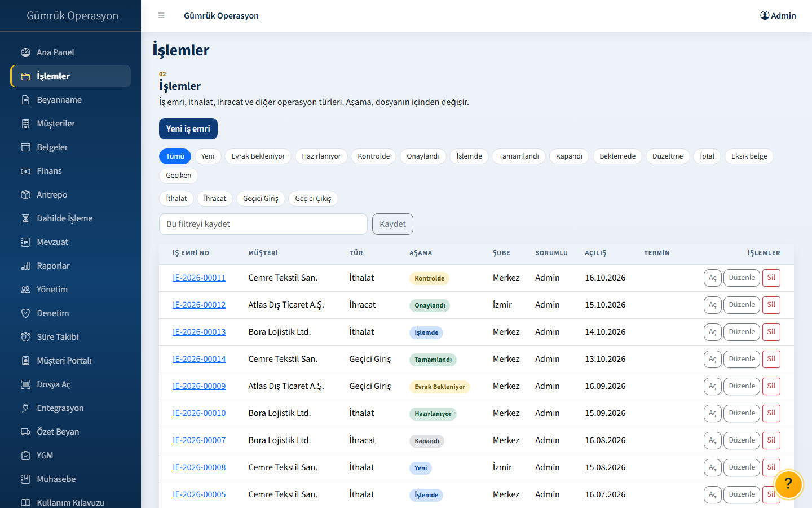Click the Hazırlanıyor badge in IE-2026-00010 row
812x508 pixels.
(x=433, y=414)
